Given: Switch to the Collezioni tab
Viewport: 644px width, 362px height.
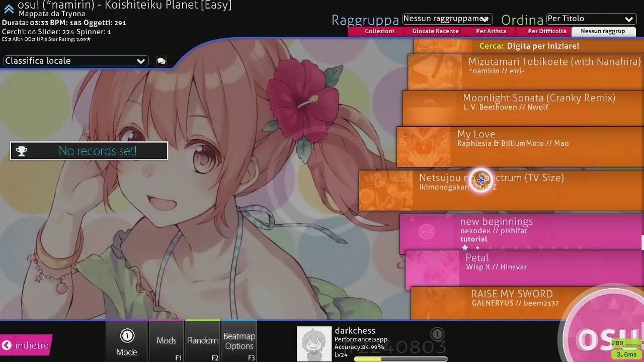Looking at the screenshot, I should (x=379, y=31).
